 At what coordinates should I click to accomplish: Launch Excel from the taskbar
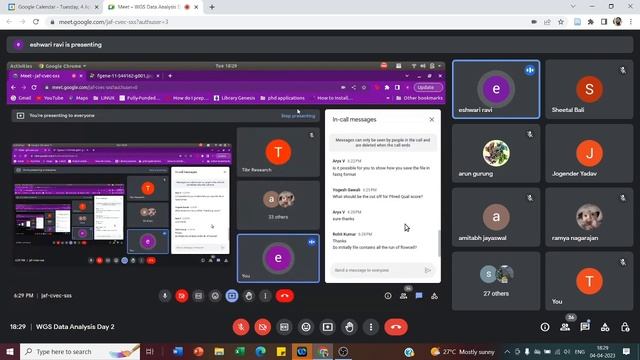(240, 351)
